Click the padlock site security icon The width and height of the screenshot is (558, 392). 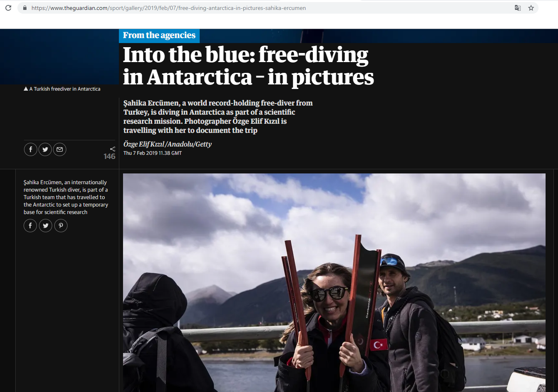click(25, 8)
